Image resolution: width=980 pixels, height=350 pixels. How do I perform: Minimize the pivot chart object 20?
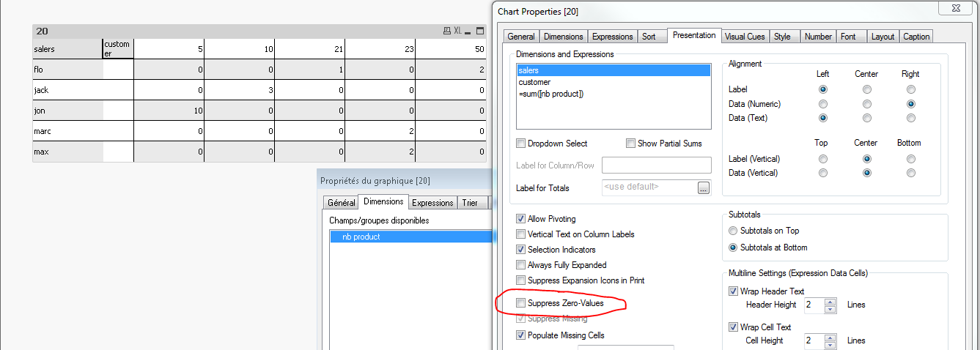click(x=468, y=31)
